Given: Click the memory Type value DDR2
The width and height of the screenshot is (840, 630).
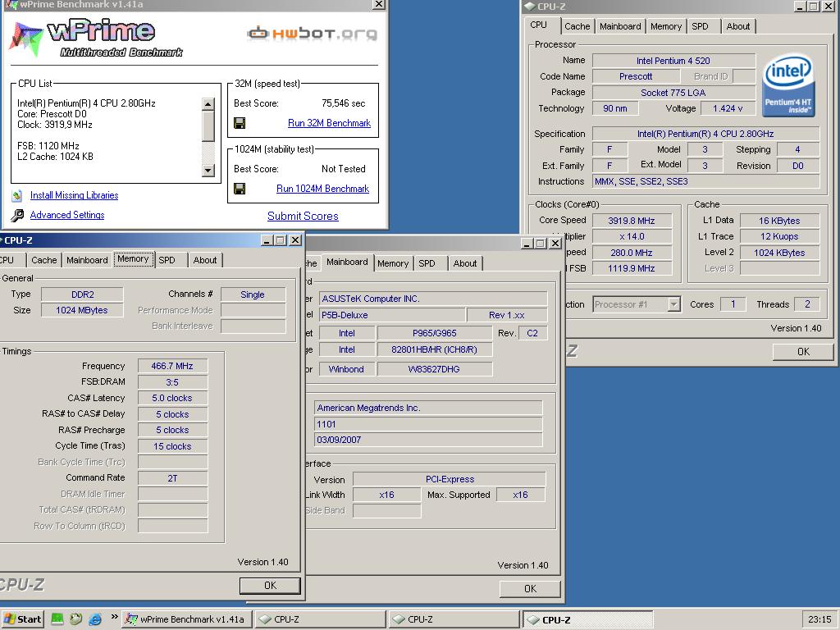Looking at the screenshot, I should [82, 294].
